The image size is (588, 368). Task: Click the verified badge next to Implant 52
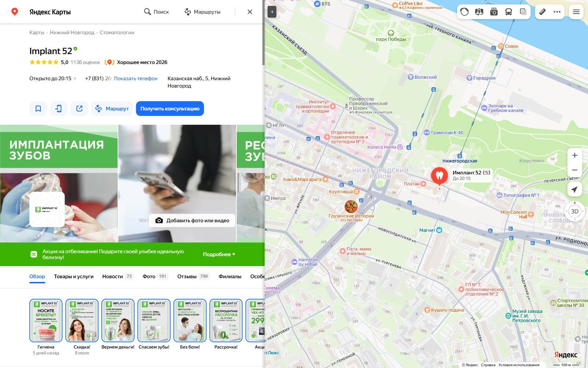pyautogui.click(x=75, y=49)
